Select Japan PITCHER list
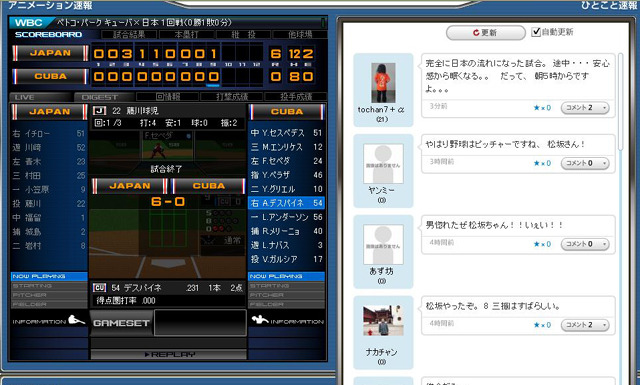The image size is (640, 385). (x=49, y=295)
